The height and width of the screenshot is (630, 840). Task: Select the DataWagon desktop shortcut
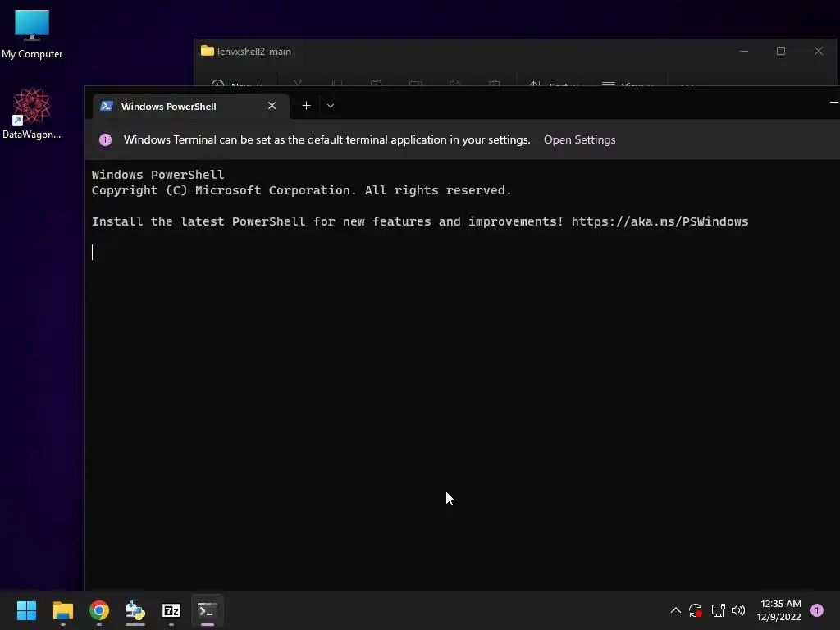coord(32,113)
